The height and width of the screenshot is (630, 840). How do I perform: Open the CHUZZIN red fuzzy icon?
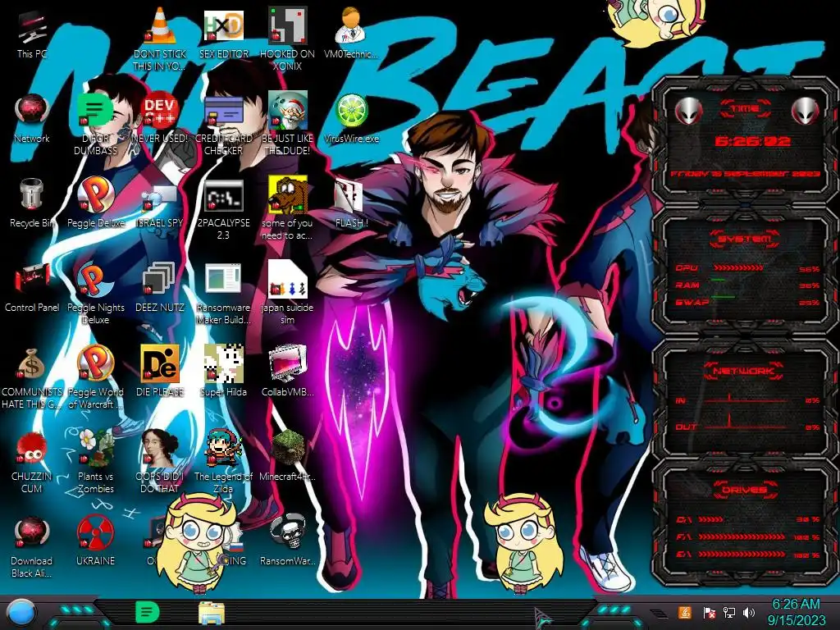32,449
